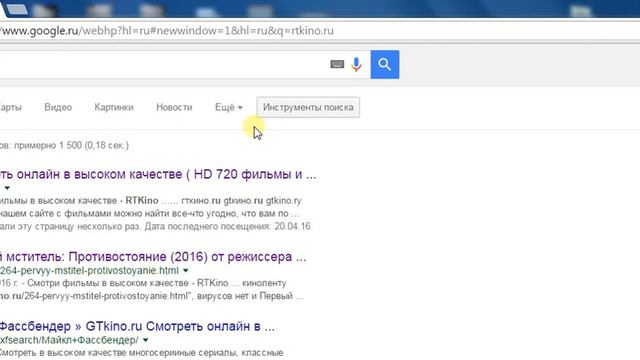Open the on-screen keyboard icon

(x=337, y=64)
